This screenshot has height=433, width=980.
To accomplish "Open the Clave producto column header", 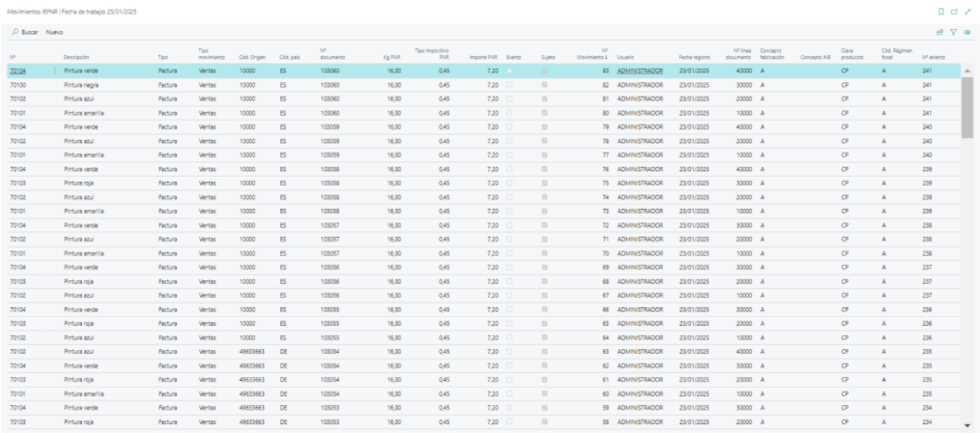I will coord(851,54).
